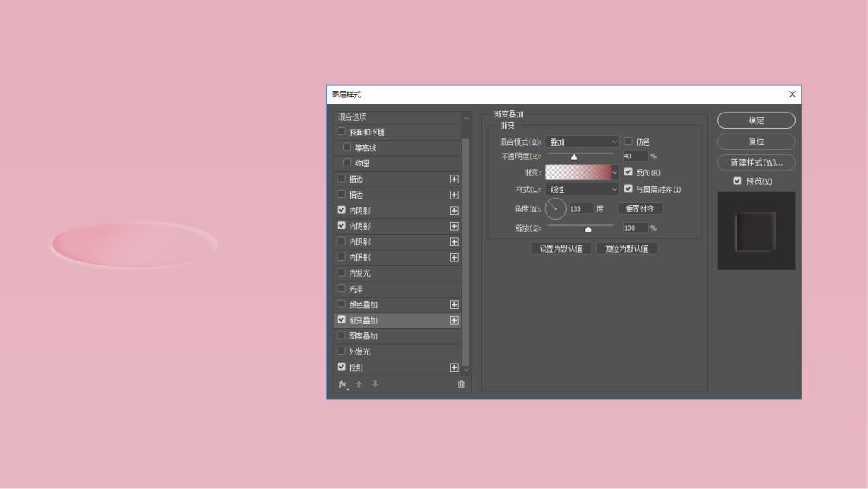This screenshot has width=868, height=489.
Task: Click the fx add-effect icon at list bottom
Action: click(342, 384)
